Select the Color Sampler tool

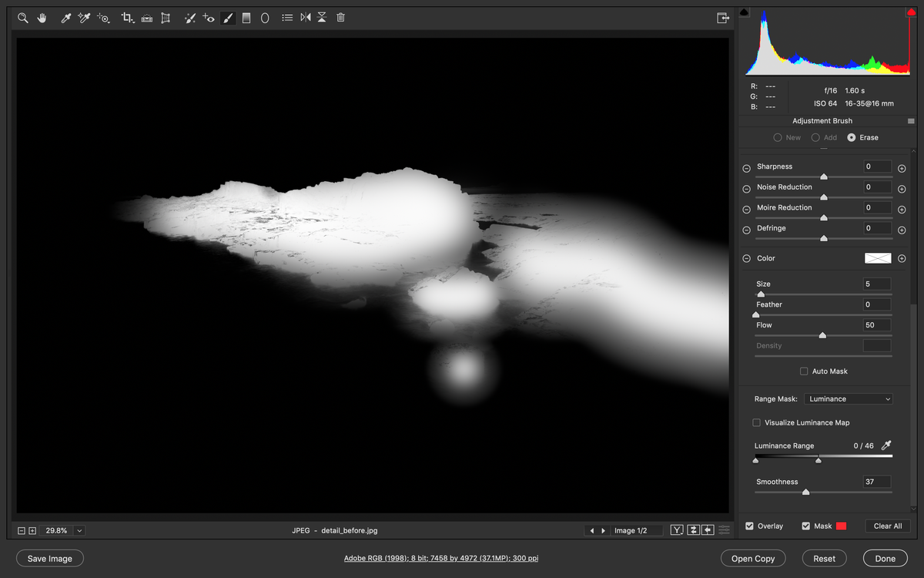[84, 17]
